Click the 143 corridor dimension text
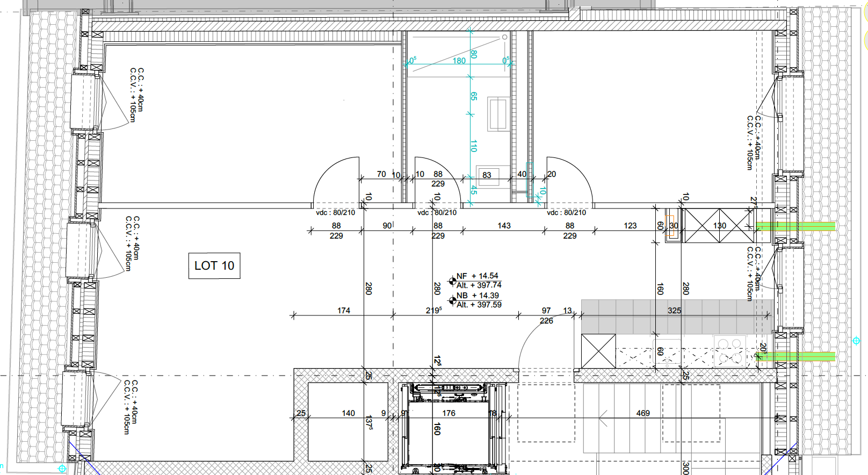This screenshot has width=868, height=475. tap(504, 226)
